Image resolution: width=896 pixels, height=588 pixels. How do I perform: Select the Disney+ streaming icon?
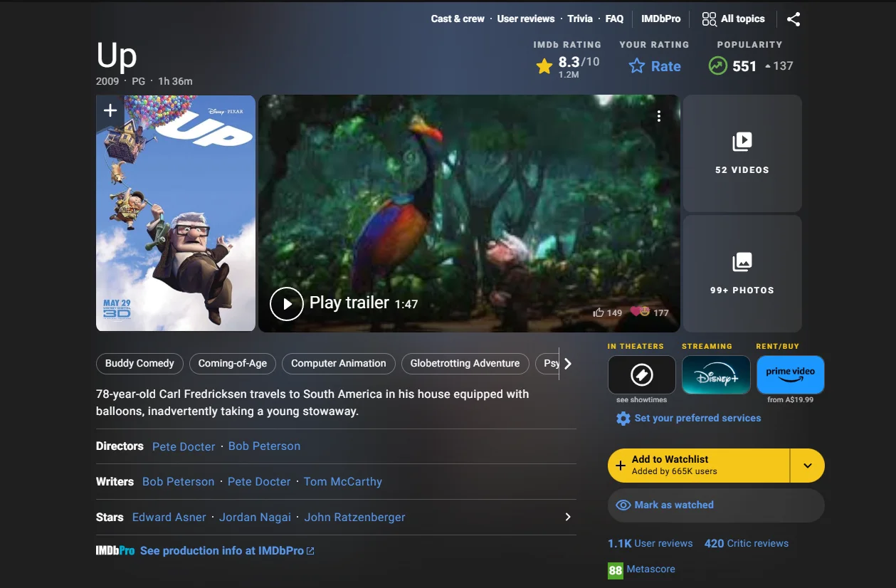(716, 374)
